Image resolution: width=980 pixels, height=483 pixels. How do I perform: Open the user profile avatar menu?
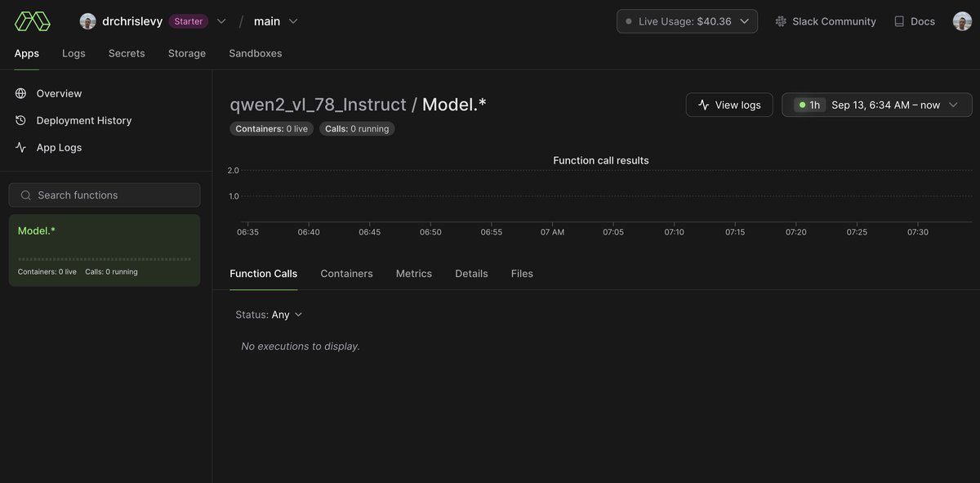coord(962,21)
